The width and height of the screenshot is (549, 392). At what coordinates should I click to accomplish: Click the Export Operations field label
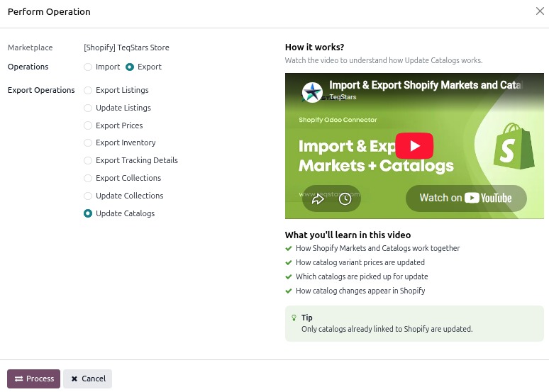[41, 90]
